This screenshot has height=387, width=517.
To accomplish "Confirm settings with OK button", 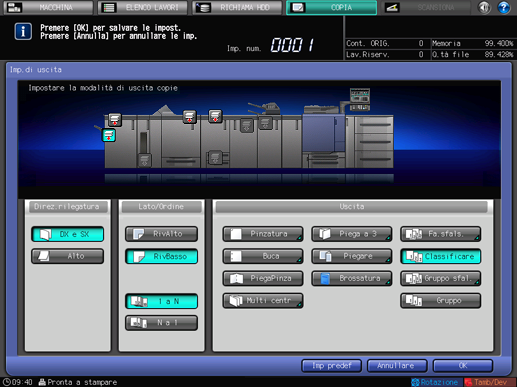I will click(463, 366).
